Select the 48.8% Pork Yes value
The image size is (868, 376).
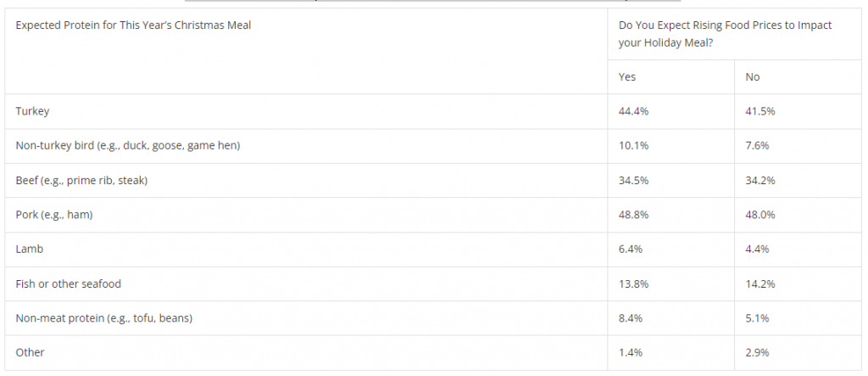click(632, 215)
